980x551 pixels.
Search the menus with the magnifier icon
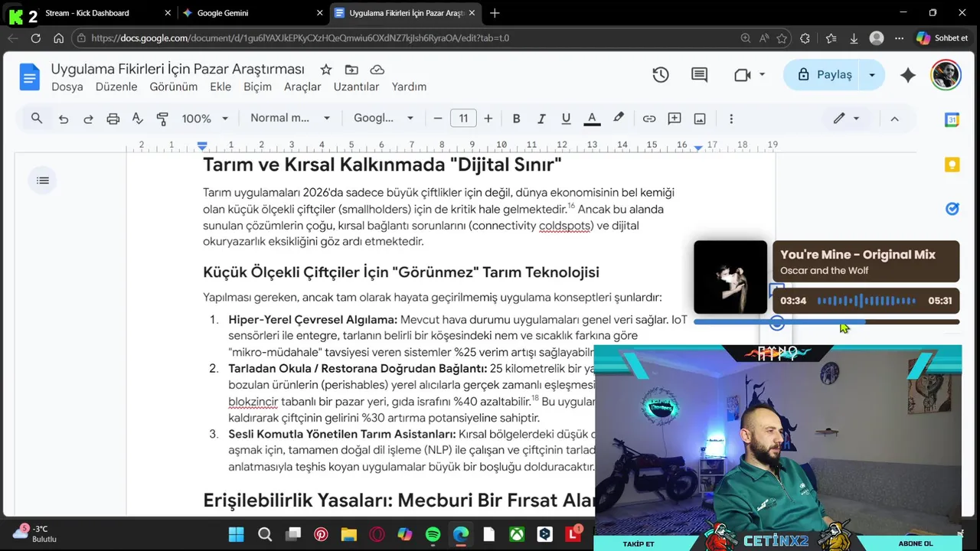(36, 118)
